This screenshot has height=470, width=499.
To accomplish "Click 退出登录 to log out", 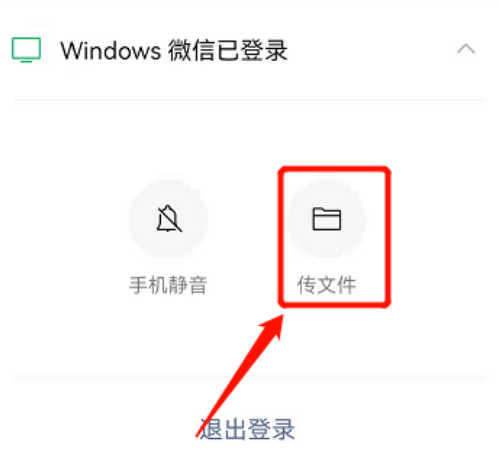I will coord(247,429).
